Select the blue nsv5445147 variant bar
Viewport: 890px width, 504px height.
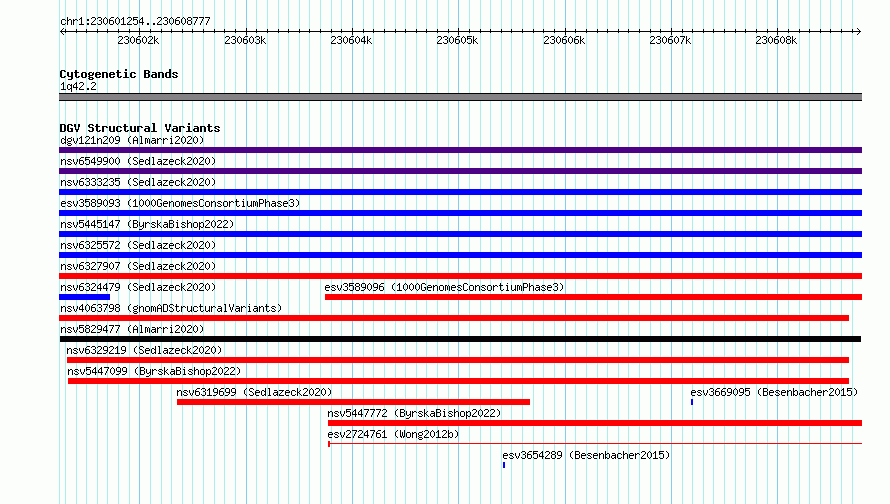click(x=460, y=234)
